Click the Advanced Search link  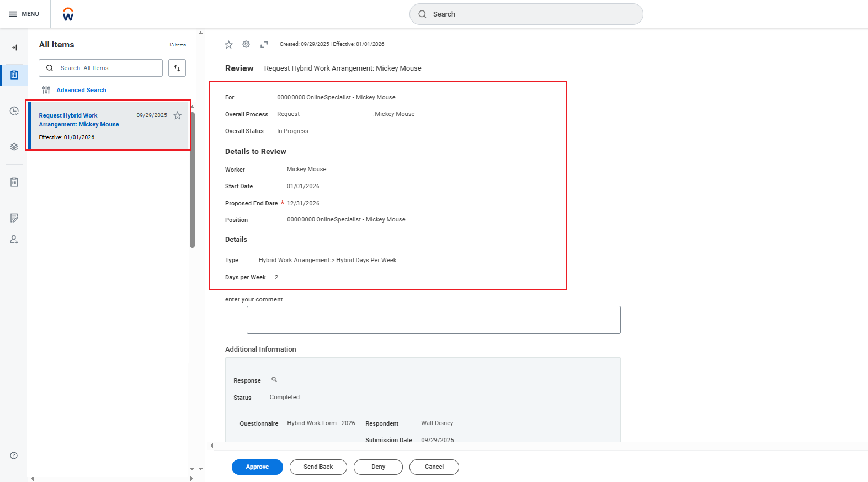point(81,90)
